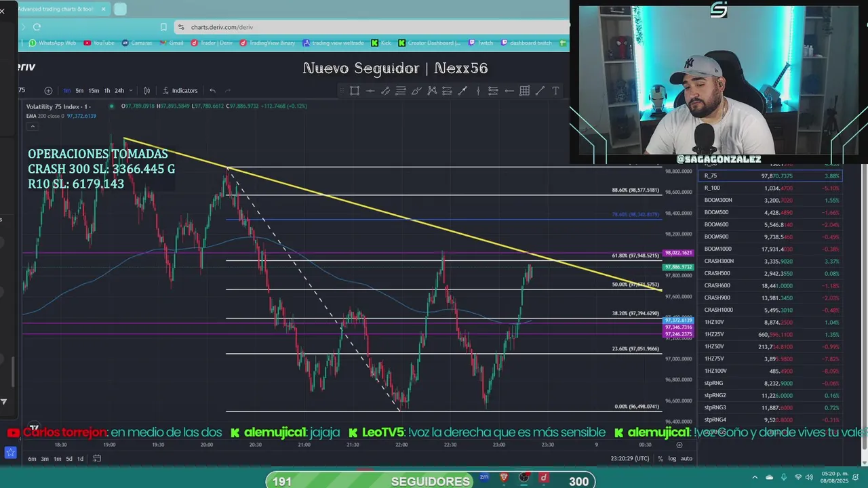Select the Text drawing tool
The image size is (868, 488).
click(555, 90)
